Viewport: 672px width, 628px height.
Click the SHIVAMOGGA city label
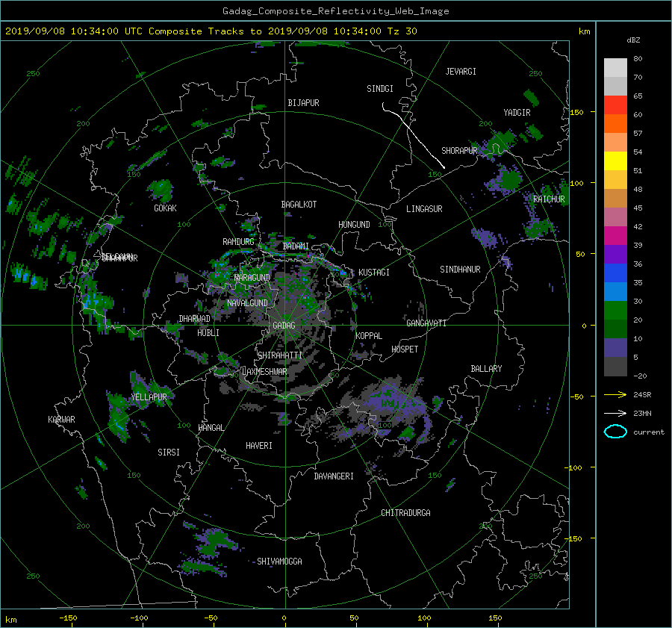click(279, 562)
